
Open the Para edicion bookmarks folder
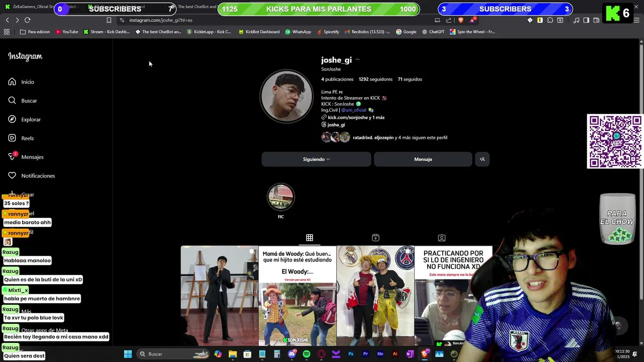(35, 32)
